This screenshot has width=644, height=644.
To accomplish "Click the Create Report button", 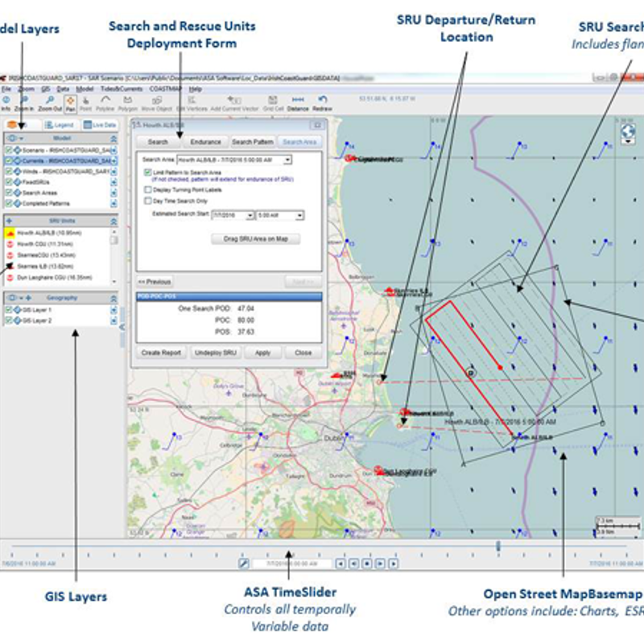I will point(162,353).
